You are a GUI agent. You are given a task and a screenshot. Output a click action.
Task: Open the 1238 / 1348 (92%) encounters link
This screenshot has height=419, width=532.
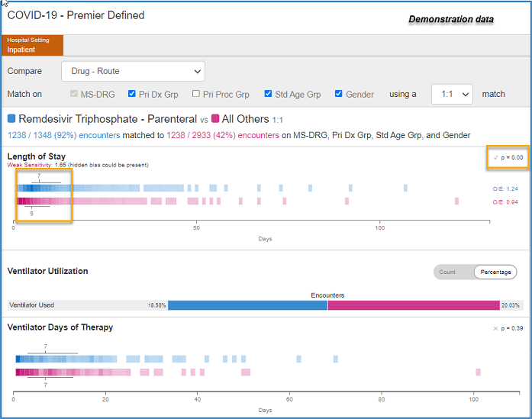(x=64, y=135)
